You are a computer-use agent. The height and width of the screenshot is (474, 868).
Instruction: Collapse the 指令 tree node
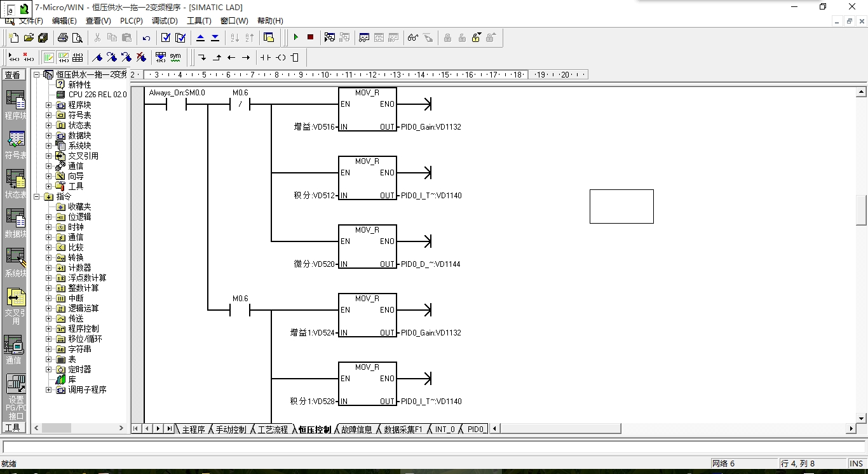pos(37,196)
